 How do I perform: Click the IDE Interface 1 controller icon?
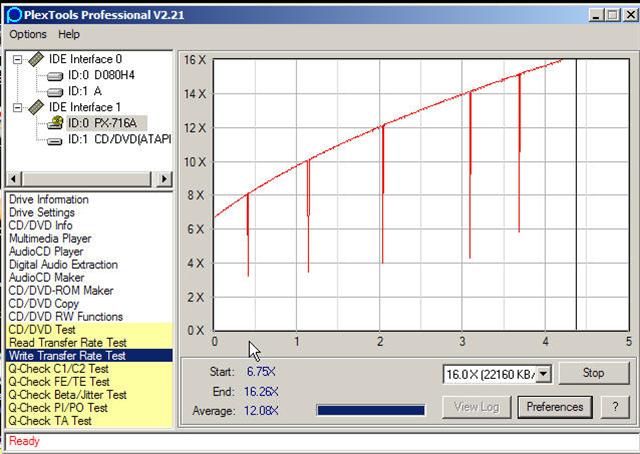tap(36, 107)
